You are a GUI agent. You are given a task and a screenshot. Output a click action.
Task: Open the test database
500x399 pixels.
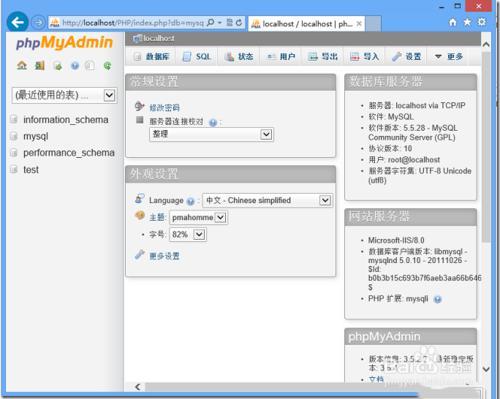pyautogui.click(x=31, y=170)
